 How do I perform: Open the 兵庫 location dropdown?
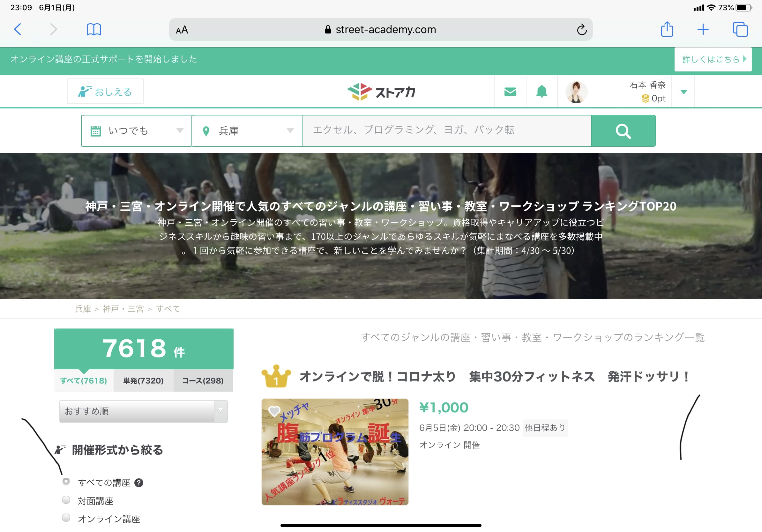tap(247, 131)
